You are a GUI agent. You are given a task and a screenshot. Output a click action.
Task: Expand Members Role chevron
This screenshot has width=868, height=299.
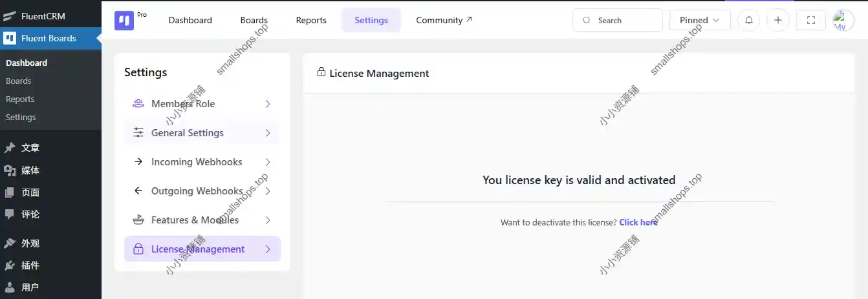(x=268, y=103)
